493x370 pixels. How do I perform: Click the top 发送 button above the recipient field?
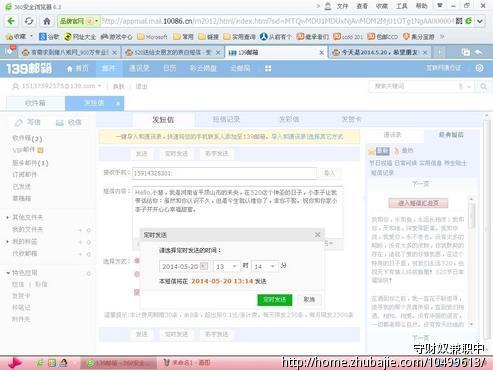pos(141,154)
